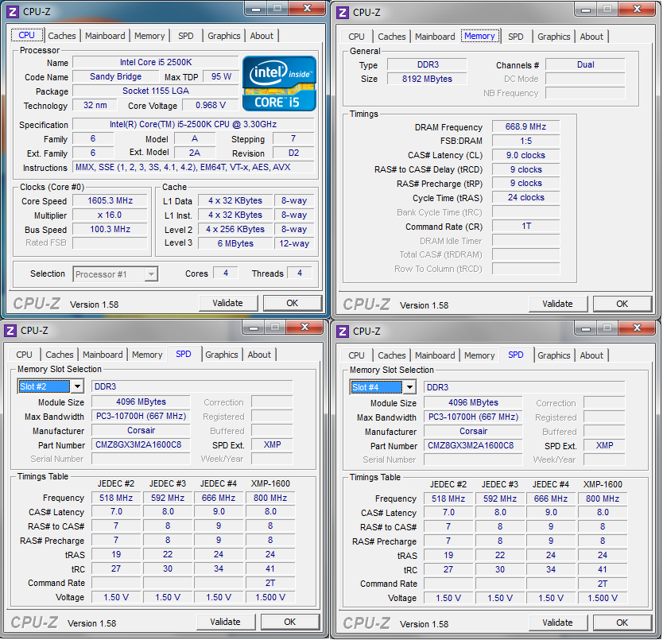667x644 pixels.
Task: Select CPU tab in top-right Memory window
Action: tap(356, 37)
